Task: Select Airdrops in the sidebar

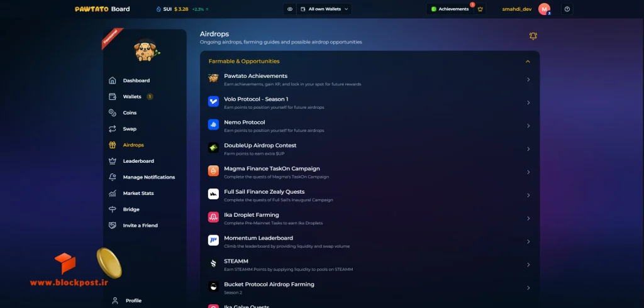Action: point(133,145)
